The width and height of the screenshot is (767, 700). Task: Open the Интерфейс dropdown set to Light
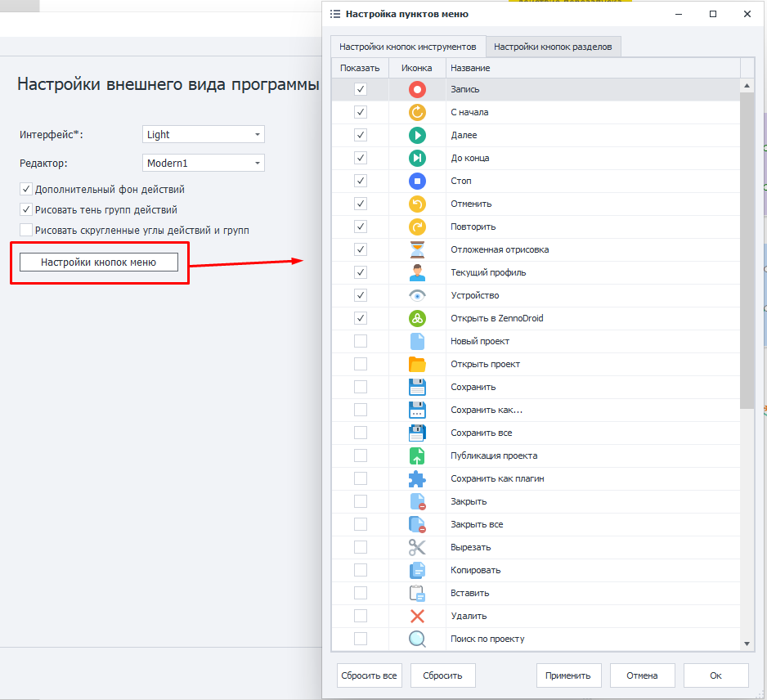204,134
